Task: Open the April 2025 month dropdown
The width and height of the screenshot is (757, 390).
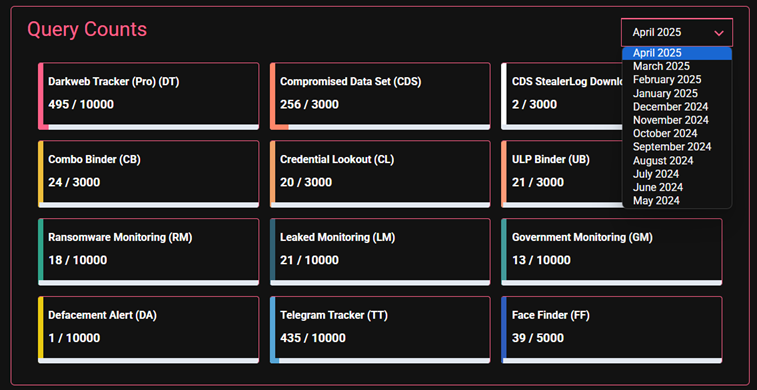Action: tap(677, 32)
